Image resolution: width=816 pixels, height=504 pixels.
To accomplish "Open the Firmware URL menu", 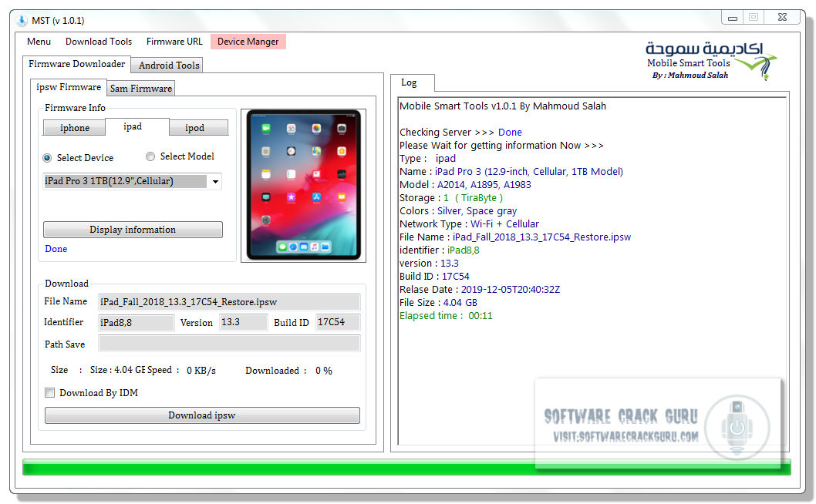I will click(x=174, y=42).
